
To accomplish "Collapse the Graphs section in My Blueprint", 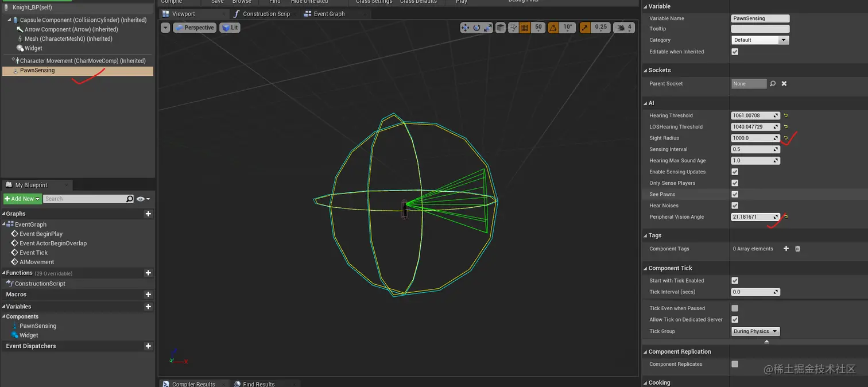I will 3,214.
